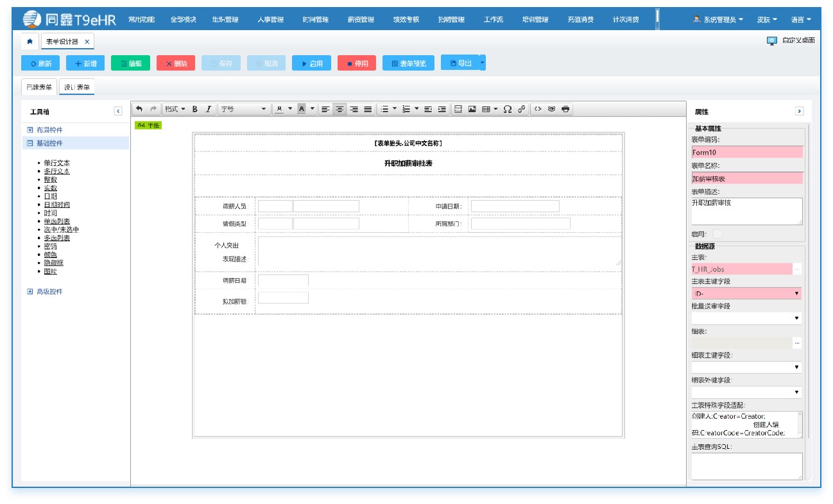This screenshot has width=833, height=504.
Task: Open the 字号 font size dropdown
Action: pyautogui.click(x=243, y=109)
